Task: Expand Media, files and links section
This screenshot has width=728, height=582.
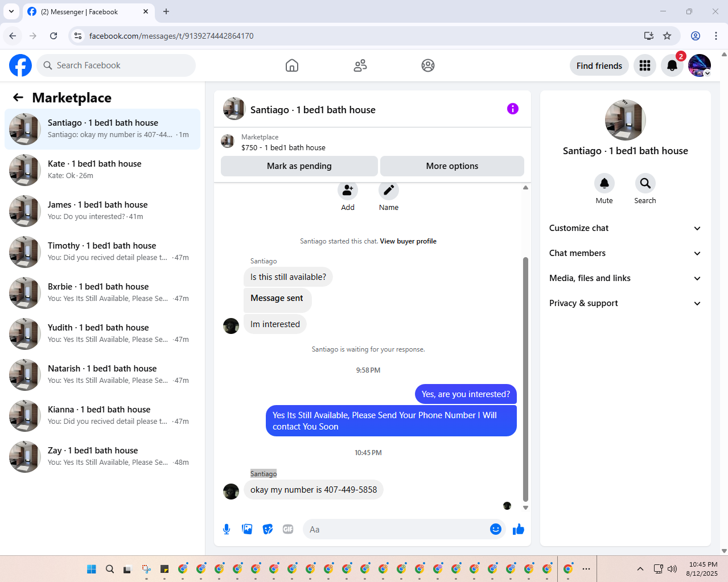Action: coord(626,278)
